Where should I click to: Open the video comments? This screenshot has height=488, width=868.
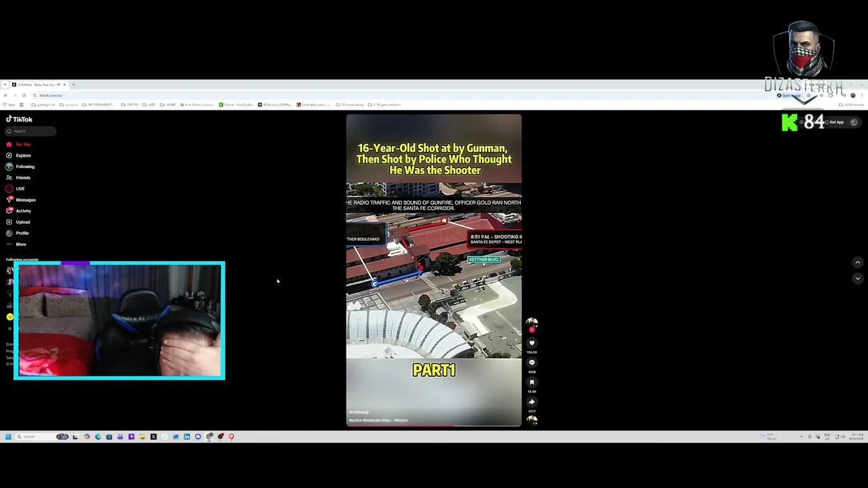click(532, 363)
